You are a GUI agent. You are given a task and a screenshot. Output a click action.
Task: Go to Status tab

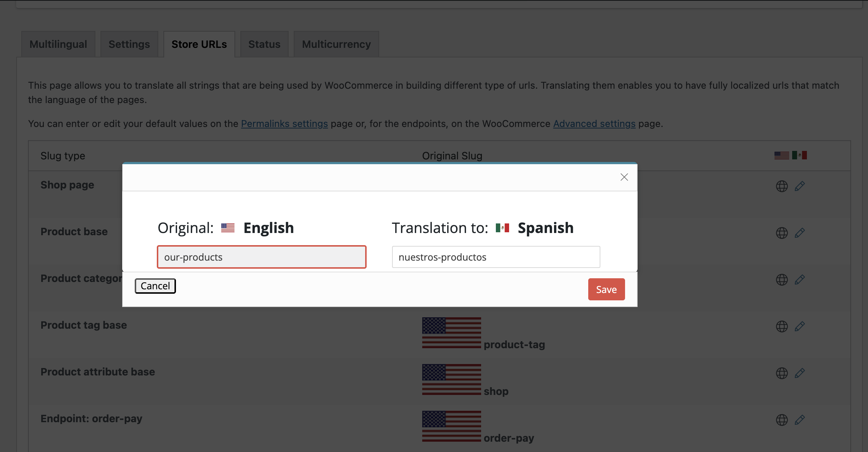pos(264,44)
